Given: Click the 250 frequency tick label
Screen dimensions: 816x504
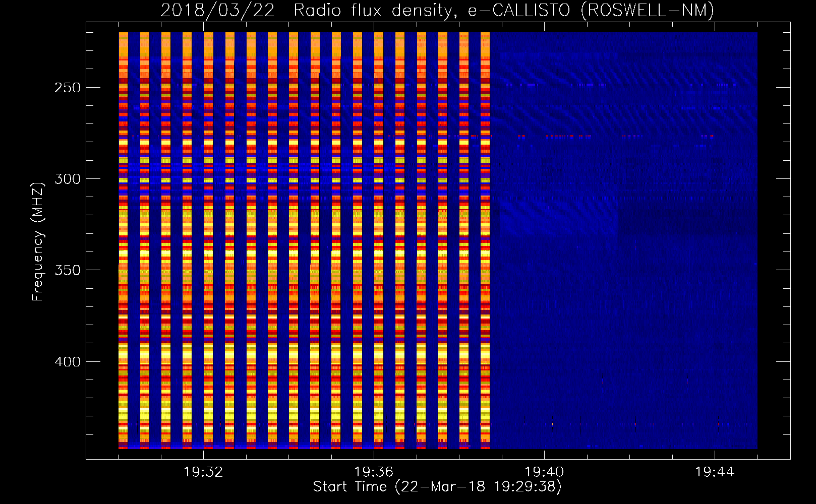Looking at the screenshot, I should point(68,88).
